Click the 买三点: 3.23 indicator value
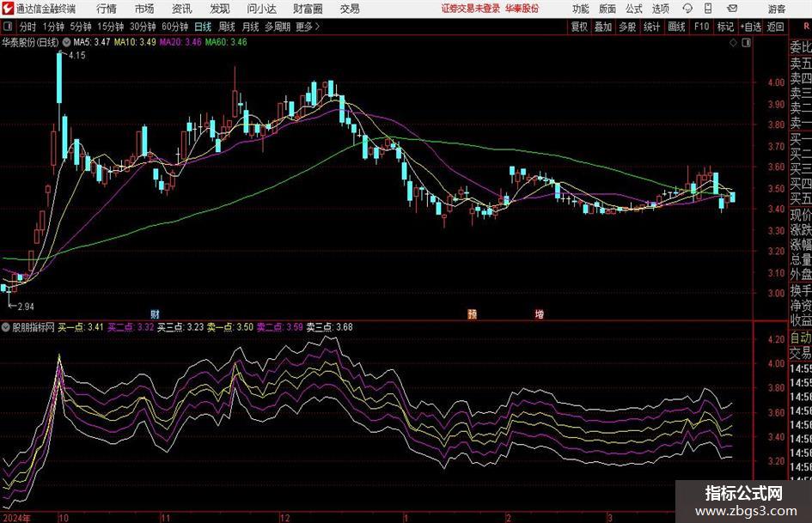The width and height of the screenshot is (812, 523). 180,326
